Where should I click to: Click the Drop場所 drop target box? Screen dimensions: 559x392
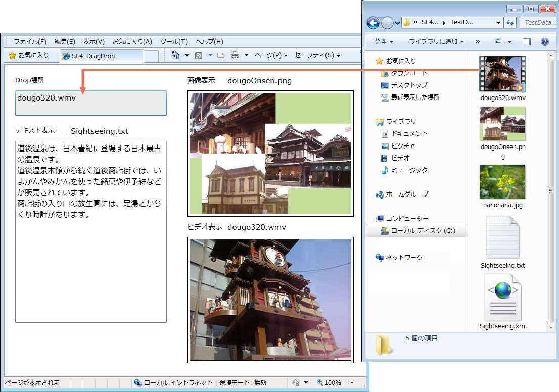click(91, 103)
